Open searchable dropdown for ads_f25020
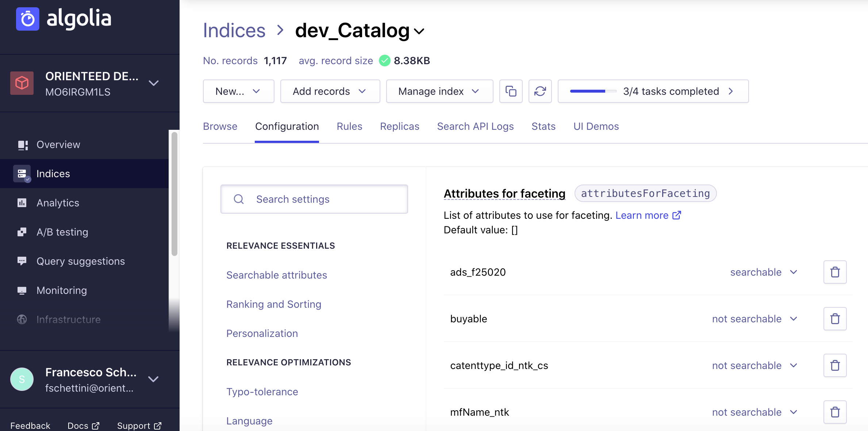 click(764, 272)
